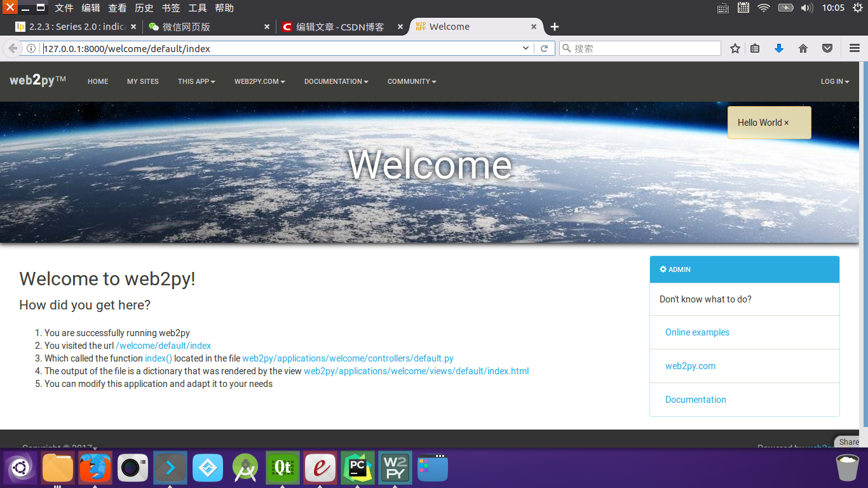Save page to Pocket icon
The width and height of the screenshot is (868, 488).
(827, 49)
